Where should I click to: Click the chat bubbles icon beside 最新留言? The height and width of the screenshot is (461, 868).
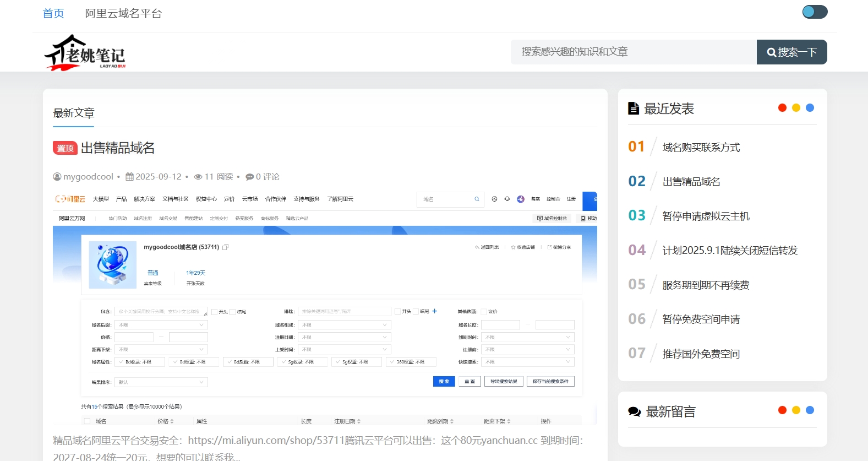(x=634, y=411)
